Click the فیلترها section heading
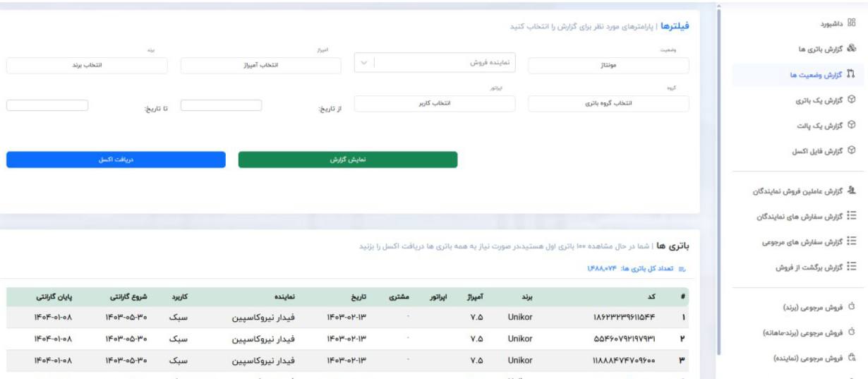The image size is (868, 379). [675, 26]
